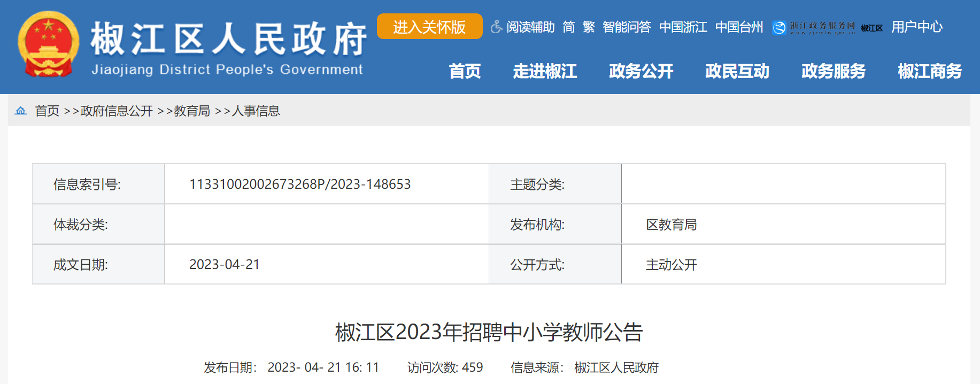Click article title 椒江区2023年招聘中小学教师公告

click(x=489, y=332)
